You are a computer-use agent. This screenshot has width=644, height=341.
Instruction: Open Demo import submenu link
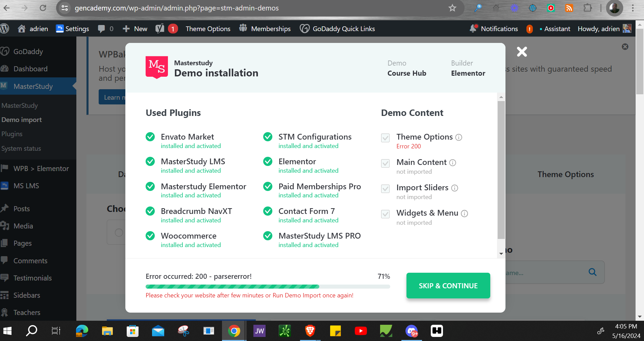[x=22, y=120]
